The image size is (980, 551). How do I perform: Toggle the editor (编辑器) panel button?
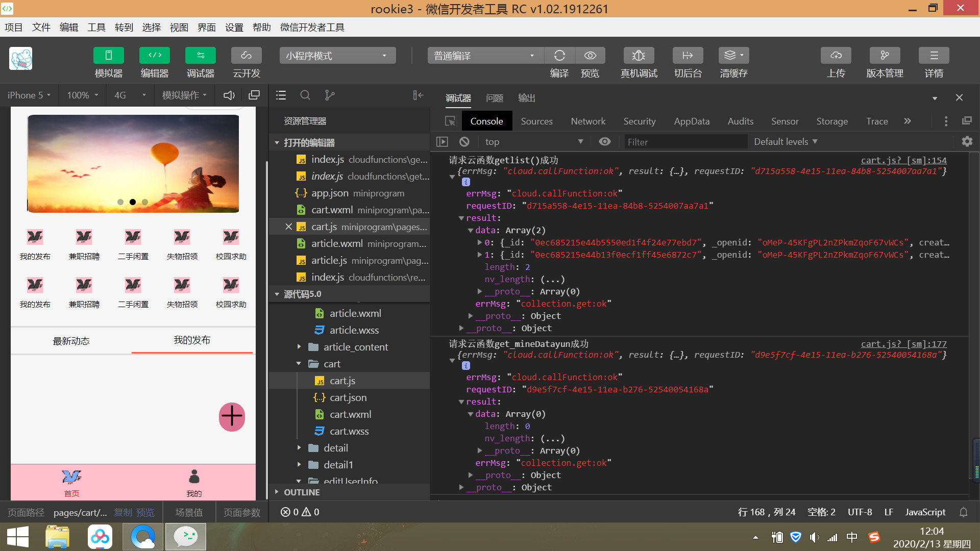(154, 55)
